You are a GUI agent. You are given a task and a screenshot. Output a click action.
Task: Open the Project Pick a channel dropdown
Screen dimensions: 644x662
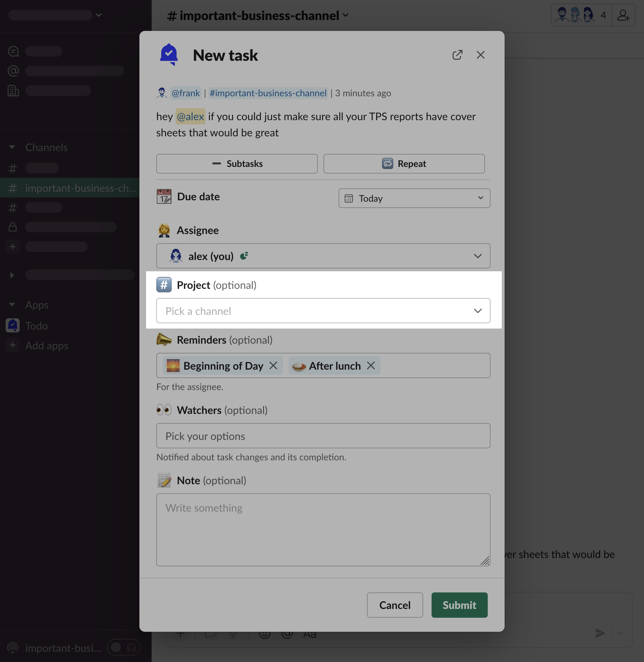tap(323, 311)
